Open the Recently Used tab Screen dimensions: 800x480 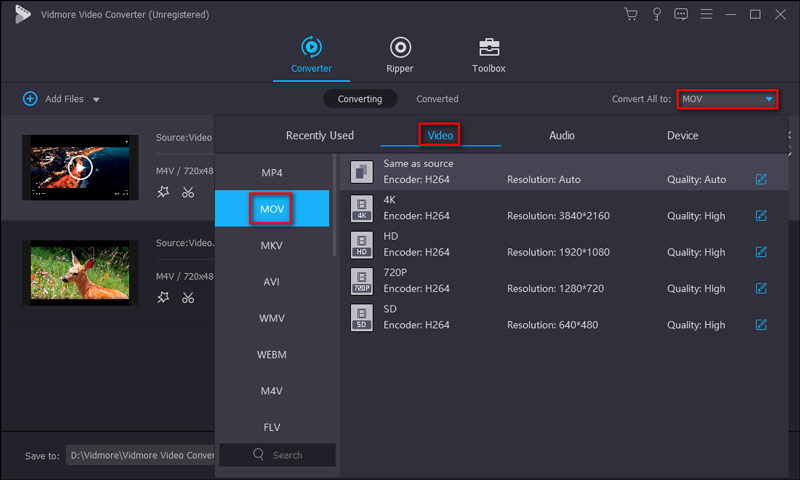tap(319, 135)
